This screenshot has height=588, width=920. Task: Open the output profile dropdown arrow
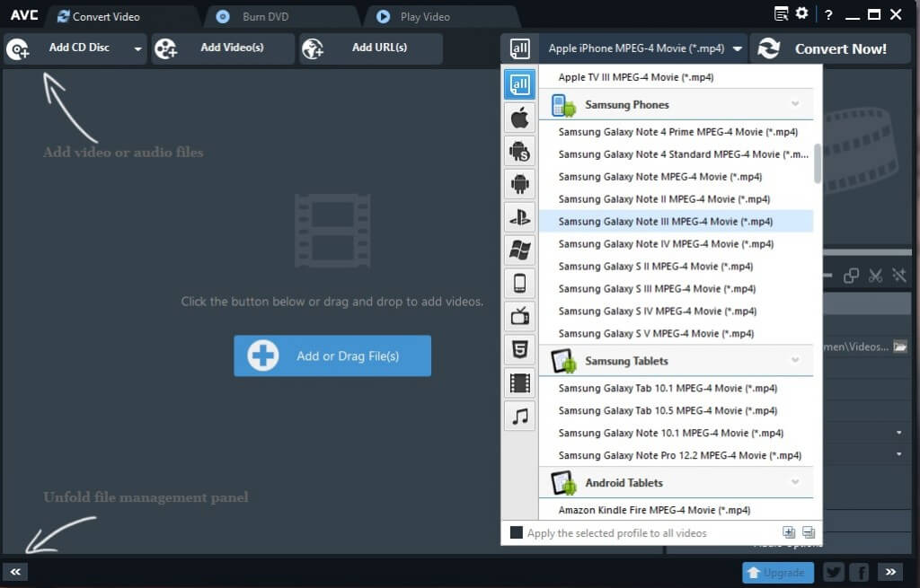pos(737,48)
